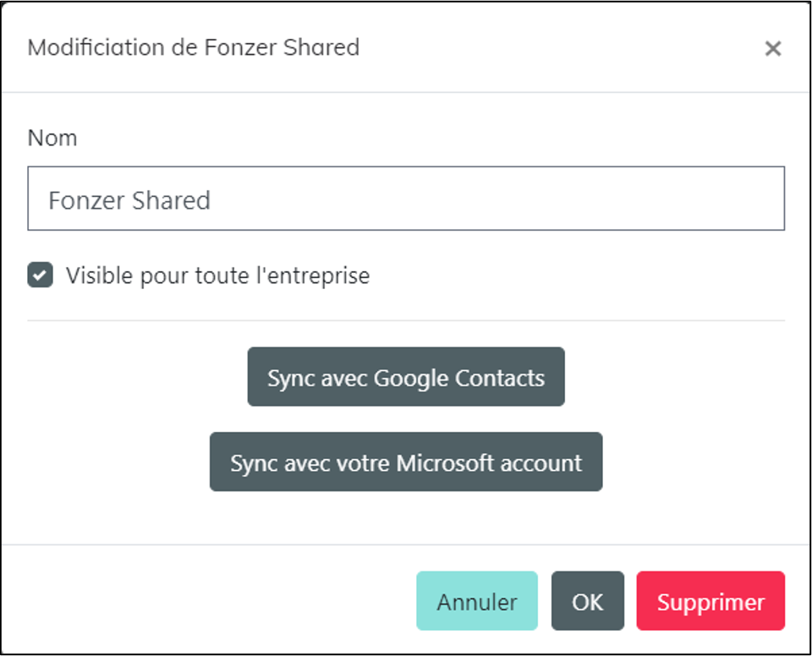The height and width of the screenshot is (656, 812).
Task: Click Sync avec votre Microsoft account
Action: point(406,462)
